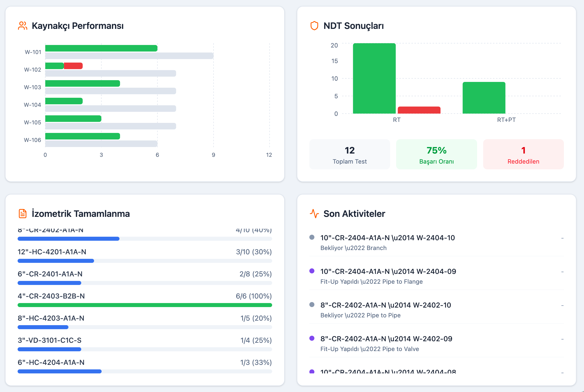
Task: Click the purple status dot for W-2402-09
Action: [312, 338]
